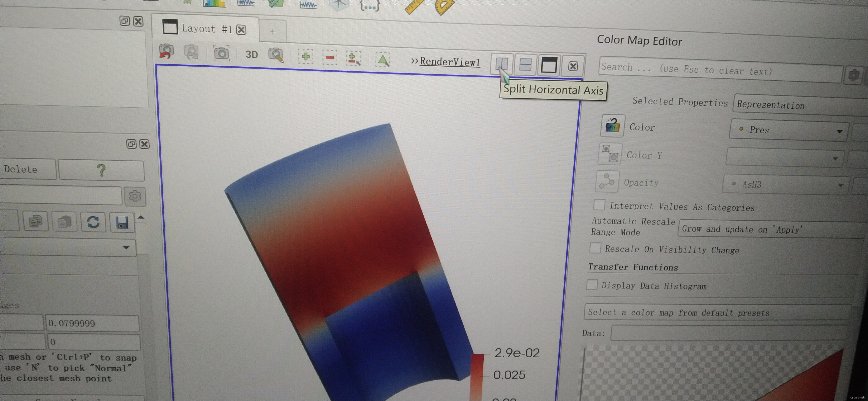Viewport: 868px width, 401px height.
Task: Toggle advanced properties gear in Color Map Editor
Action: coord(854,75)
